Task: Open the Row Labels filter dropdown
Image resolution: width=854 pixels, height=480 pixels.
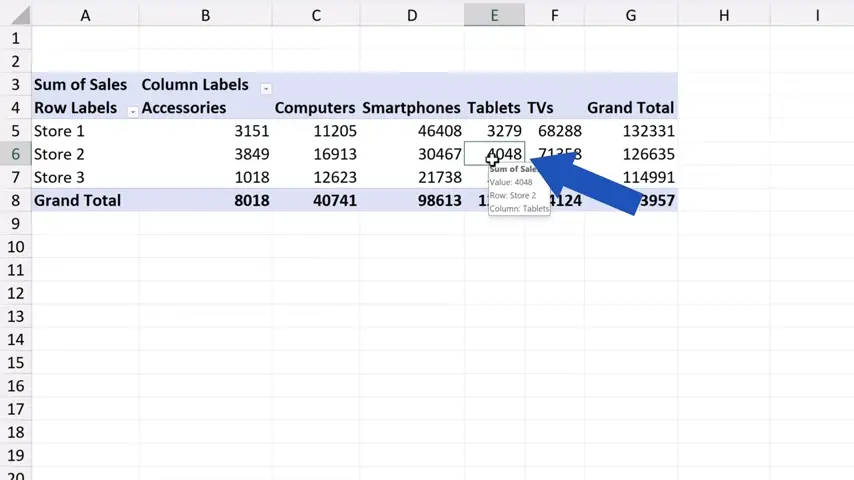Action: [x=132, y=109]
